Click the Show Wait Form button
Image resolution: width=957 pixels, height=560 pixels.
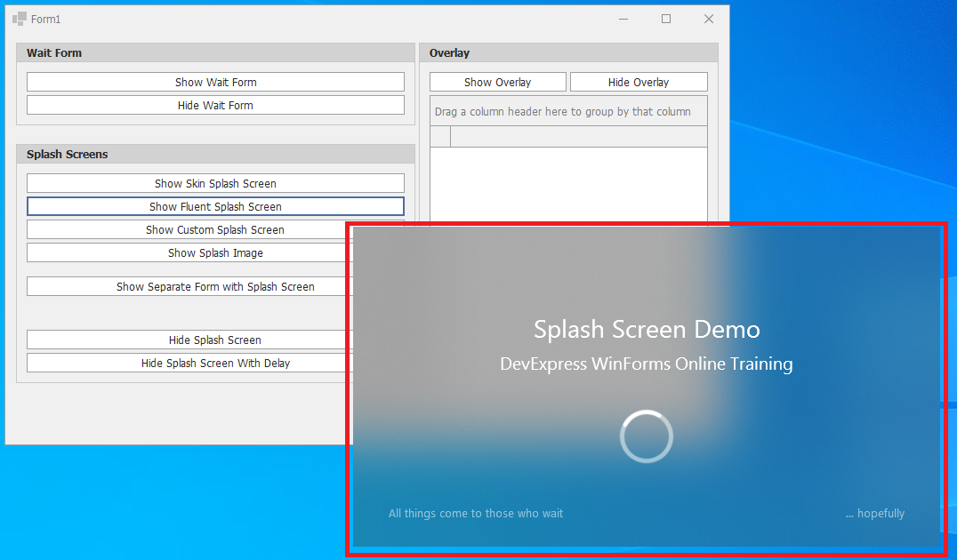pos(215,82)
